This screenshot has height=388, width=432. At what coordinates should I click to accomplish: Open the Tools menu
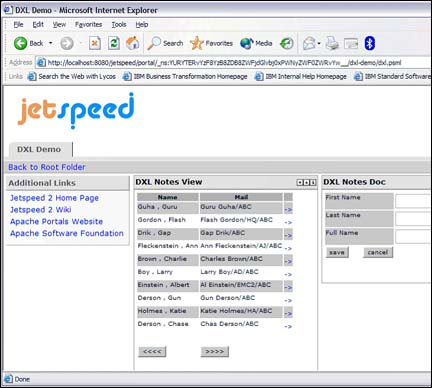119,24
